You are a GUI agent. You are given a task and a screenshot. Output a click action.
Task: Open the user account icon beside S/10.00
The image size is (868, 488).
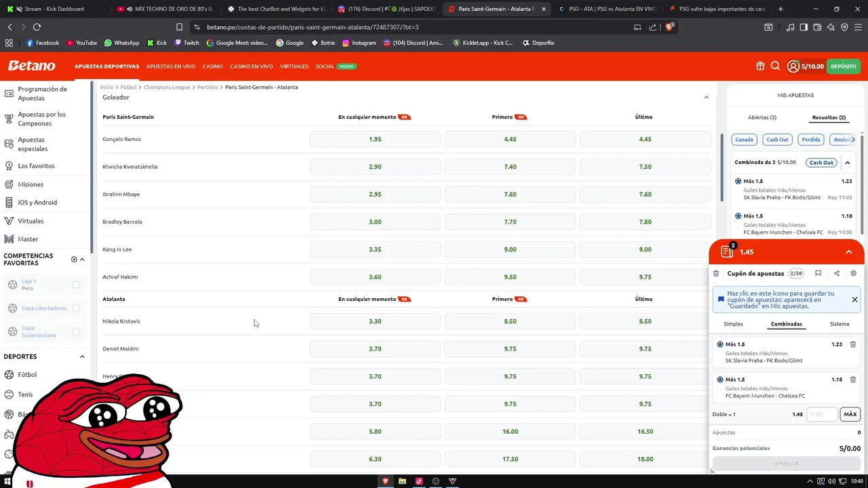tap(793, 66)
